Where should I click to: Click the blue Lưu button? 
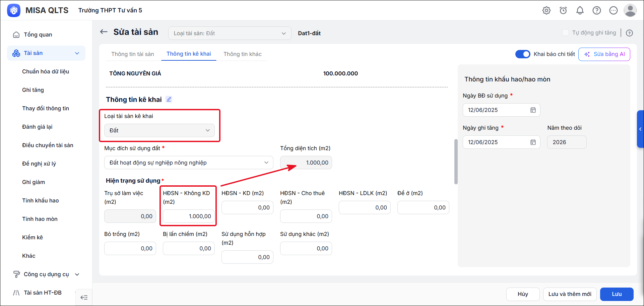[617, 294]
